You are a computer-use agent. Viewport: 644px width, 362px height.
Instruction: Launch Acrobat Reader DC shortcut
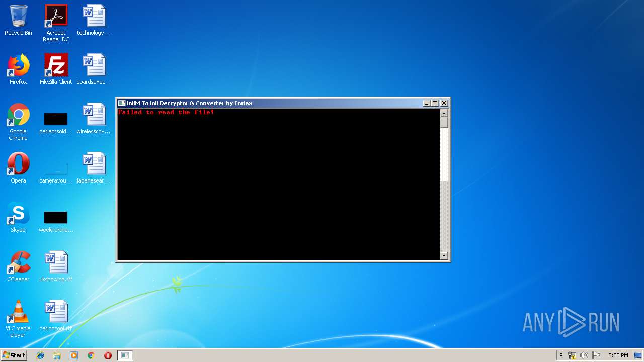[56, 23]
